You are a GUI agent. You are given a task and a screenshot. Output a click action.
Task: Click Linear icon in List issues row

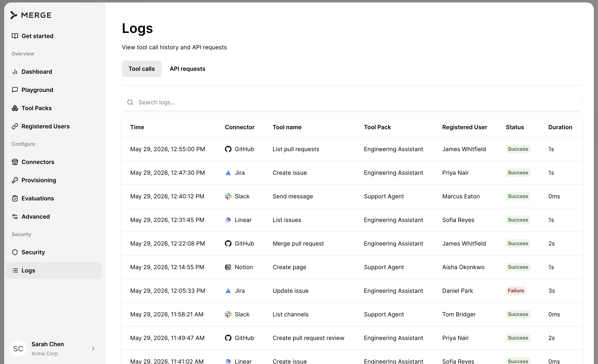pos(228,220)
